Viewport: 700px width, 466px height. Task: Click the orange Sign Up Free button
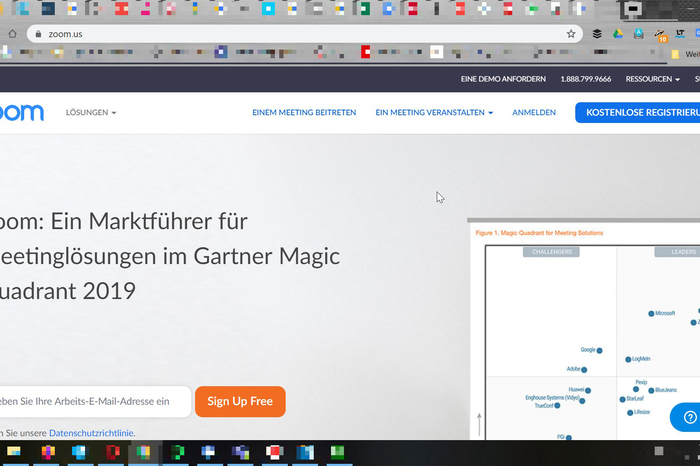[x=240, y=401]
